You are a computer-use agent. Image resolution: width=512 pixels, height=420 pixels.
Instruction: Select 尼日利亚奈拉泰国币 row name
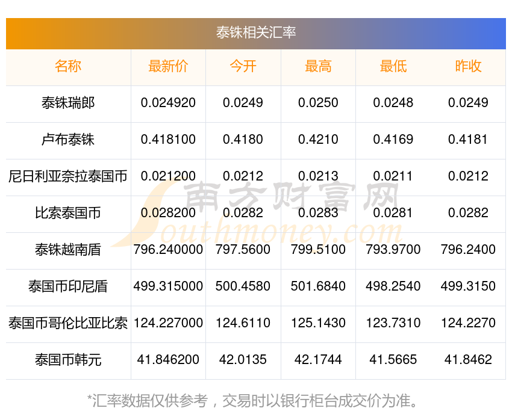[68, 176]
